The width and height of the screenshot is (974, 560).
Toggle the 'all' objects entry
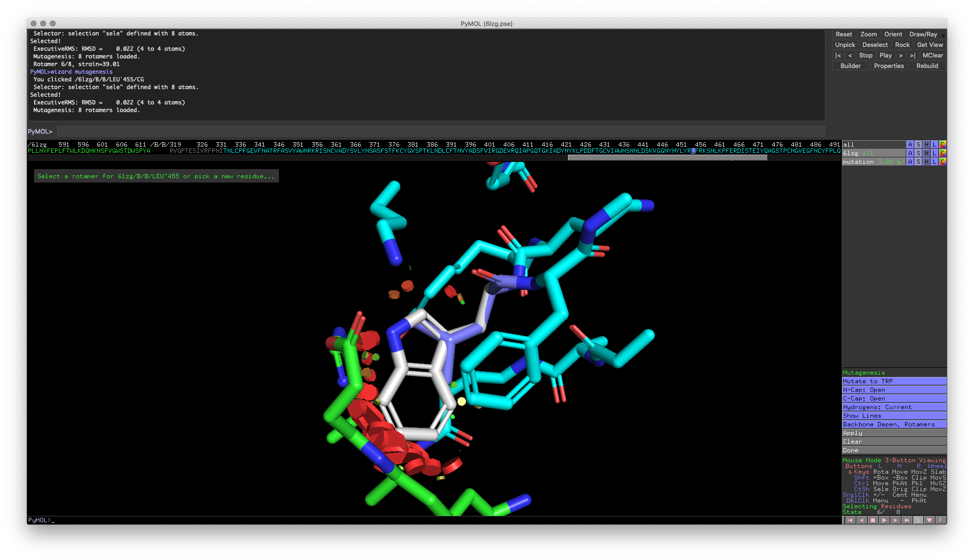(873, 145)
